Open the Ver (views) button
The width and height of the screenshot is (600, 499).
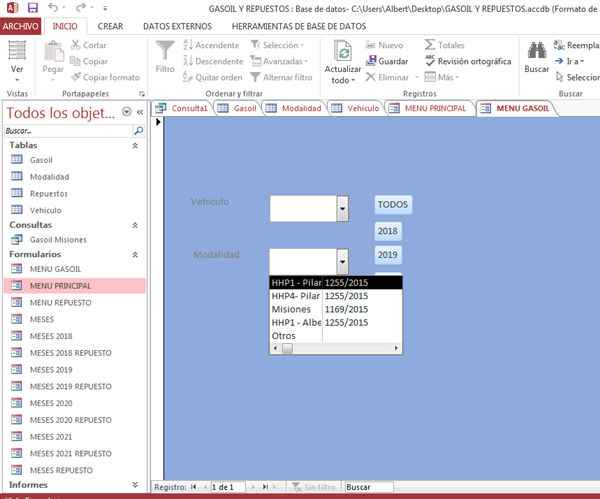pyautogui.click(x=17, y=61)
